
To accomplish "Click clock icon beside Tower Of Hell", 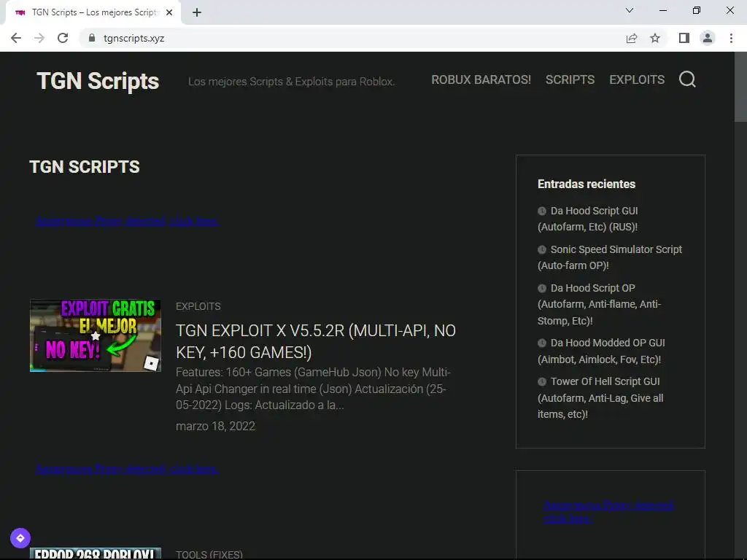I will 542,381.
